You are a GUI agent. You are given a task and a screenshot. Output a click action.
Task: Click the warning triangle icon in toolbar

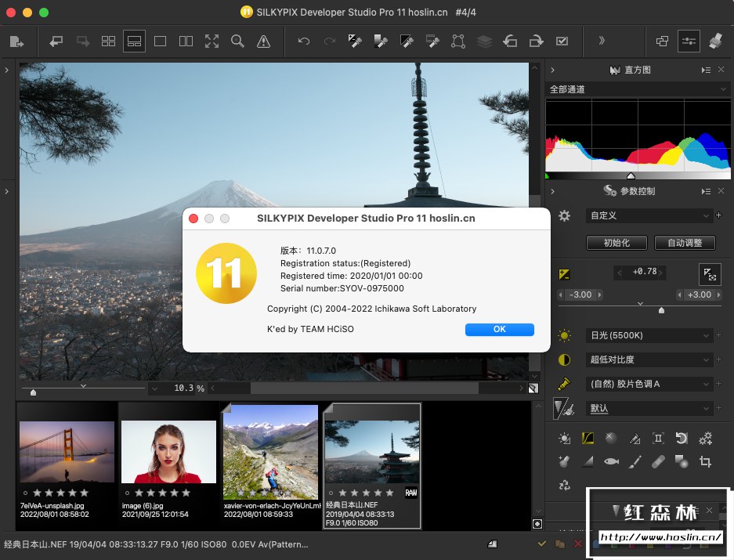coord(263,42)
